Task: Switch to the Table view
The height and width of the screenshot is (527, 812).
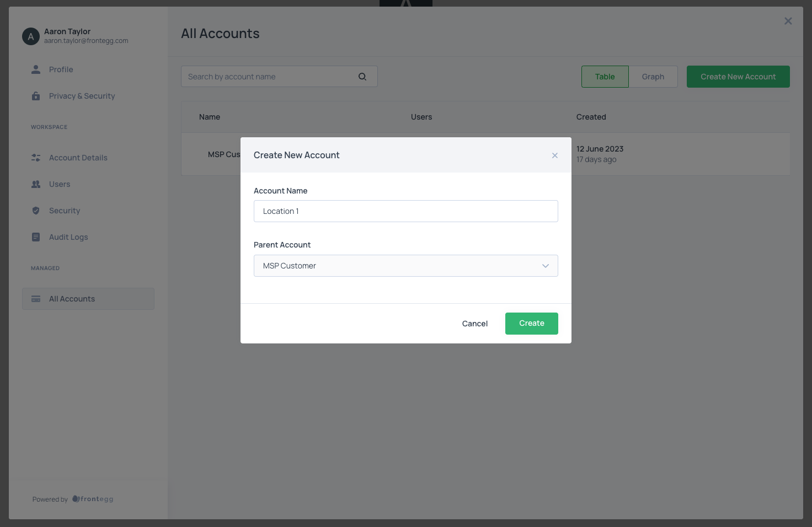Action: (x=605, y=77)
